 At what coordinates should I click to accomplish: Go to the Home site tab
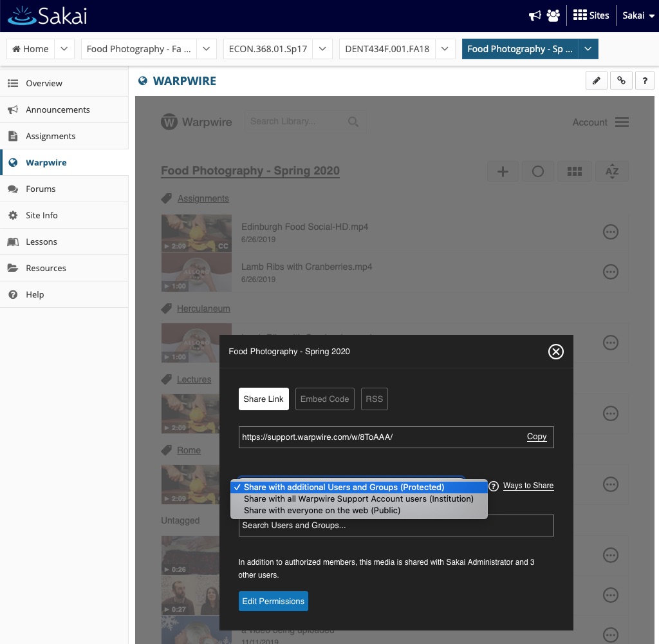pos(31,49)
